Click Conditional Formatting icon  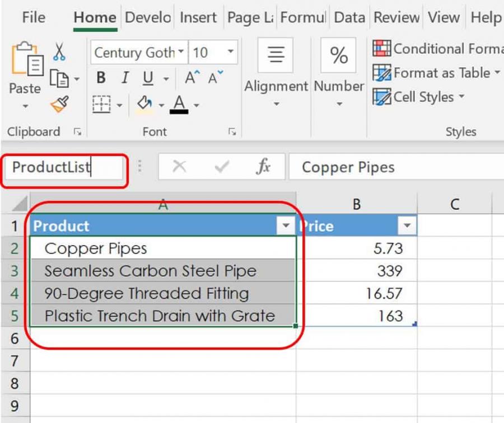(x=383, y=49)
